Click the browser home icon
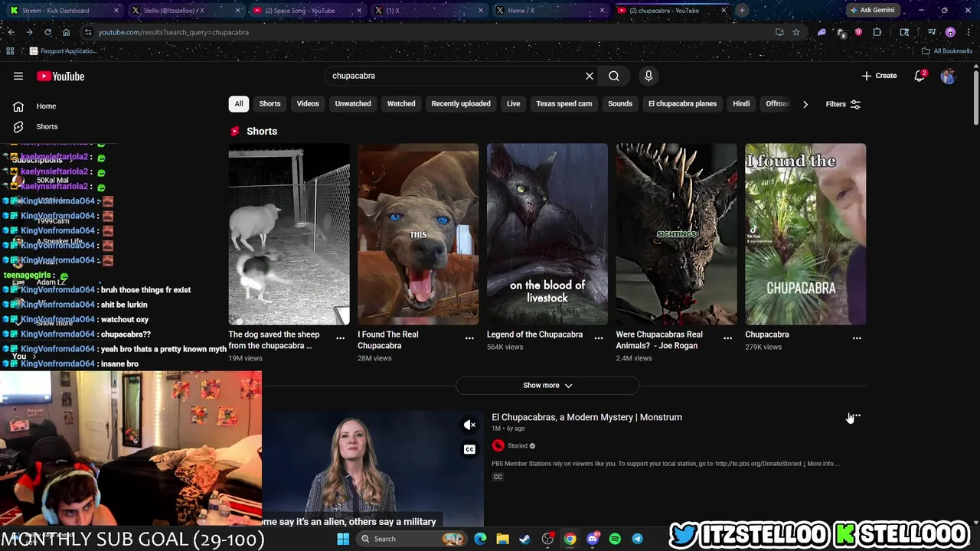The height and width of the screenshot is (551, 980). pyautogui.click(x=66, y=32)
